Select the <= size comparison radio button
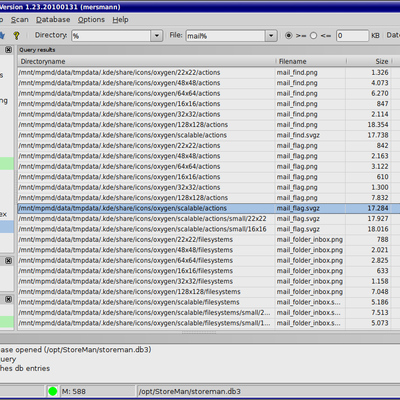Image resolution: width=400 pixels, height=400 pixels. [x=313, y=35]
